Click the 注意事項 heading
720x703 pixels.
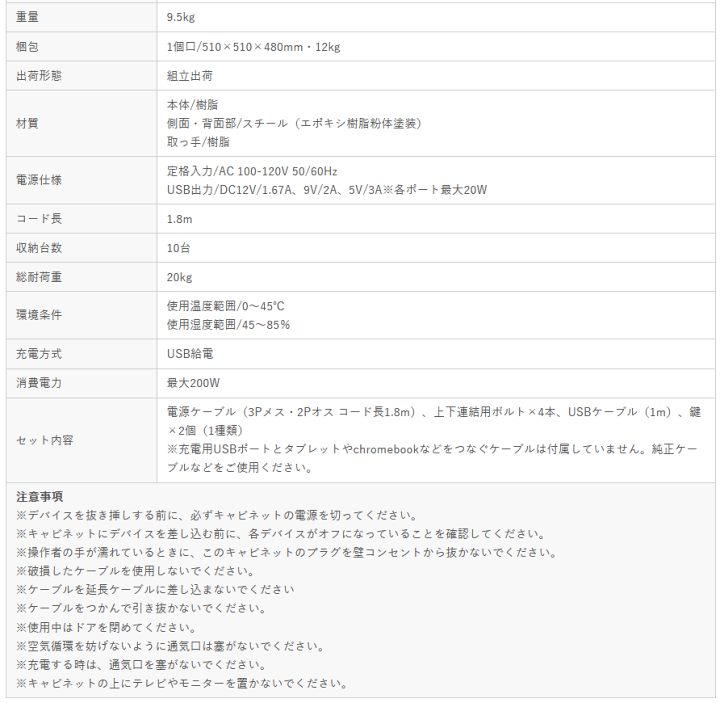point(39,496)
